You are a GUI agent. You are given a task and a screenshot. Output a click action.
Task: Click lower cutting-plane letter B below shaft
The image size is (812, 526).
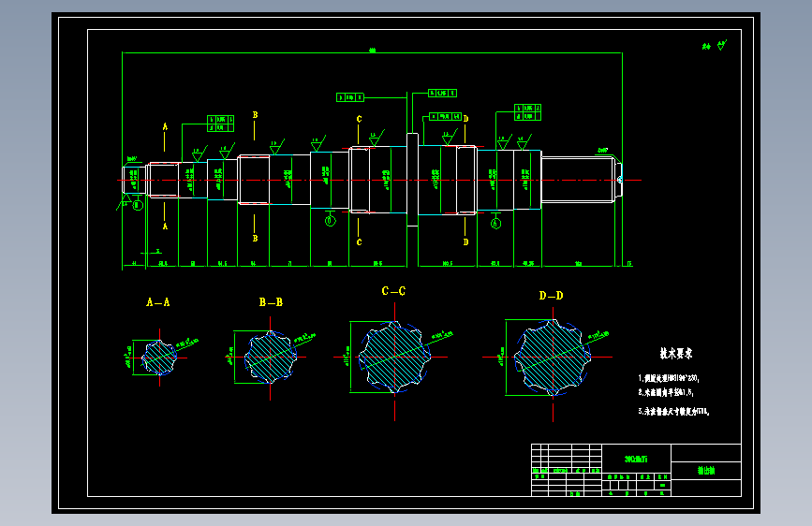[255, 238]
